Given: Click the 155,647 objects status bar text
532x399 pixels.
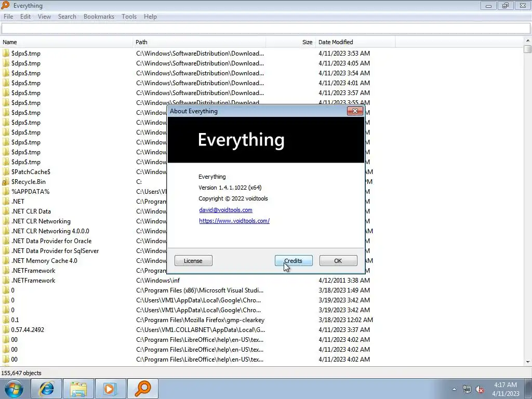Looking at the screenshot, I should coord(21,373).
